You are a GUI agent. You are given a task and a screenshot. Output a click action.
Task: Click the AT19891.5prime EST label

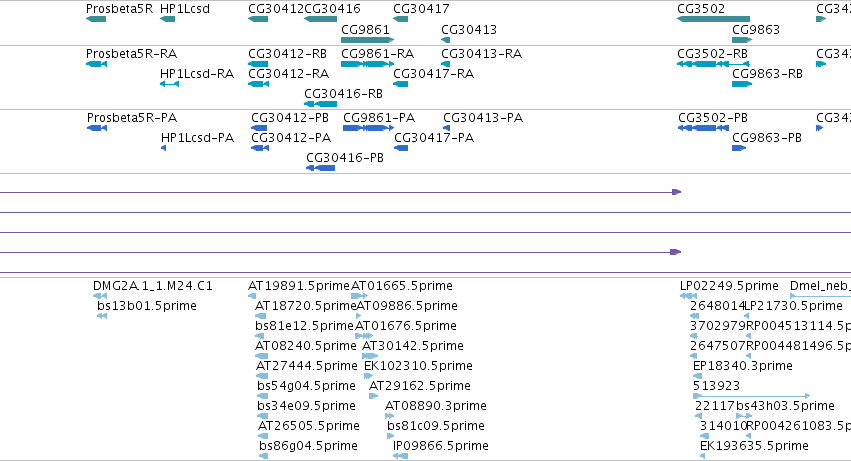click(x=299, y=286)
